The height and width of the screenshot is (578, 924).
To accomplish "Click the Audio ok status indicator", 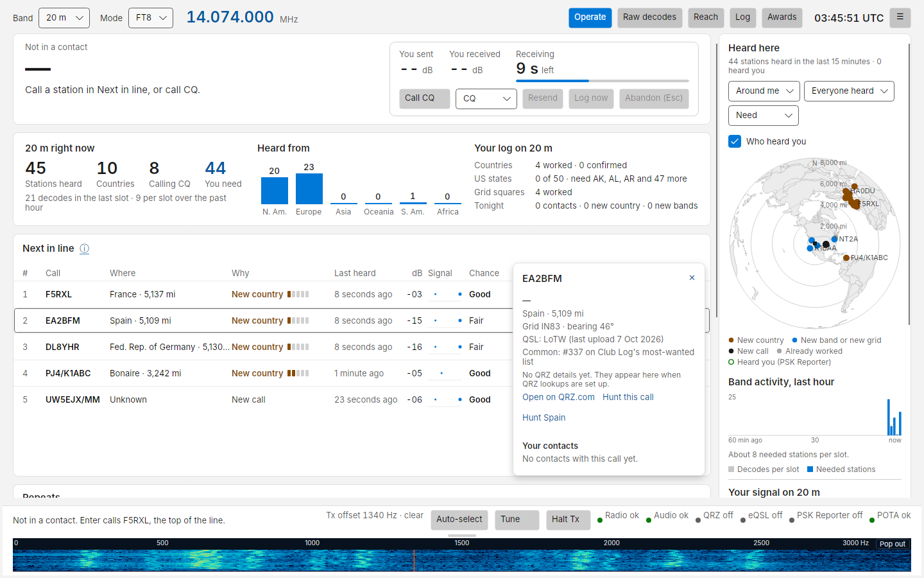I will point(667,516).
